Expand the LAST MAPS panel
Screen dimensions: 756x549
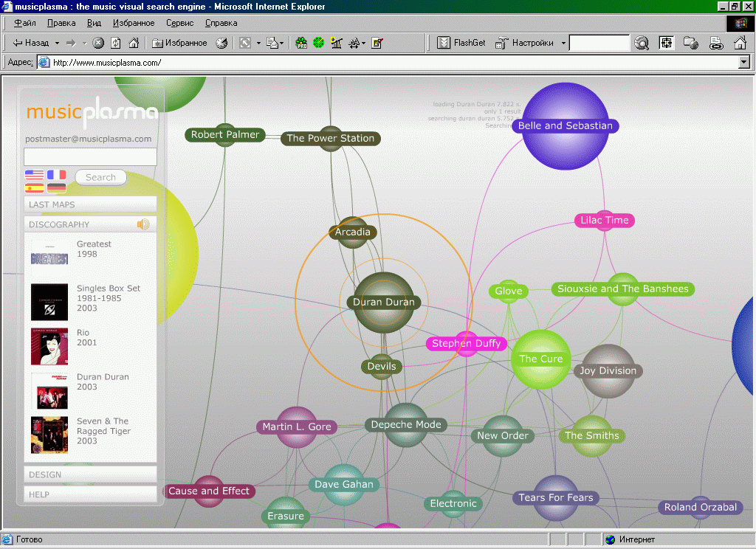(x=90, y=204)
